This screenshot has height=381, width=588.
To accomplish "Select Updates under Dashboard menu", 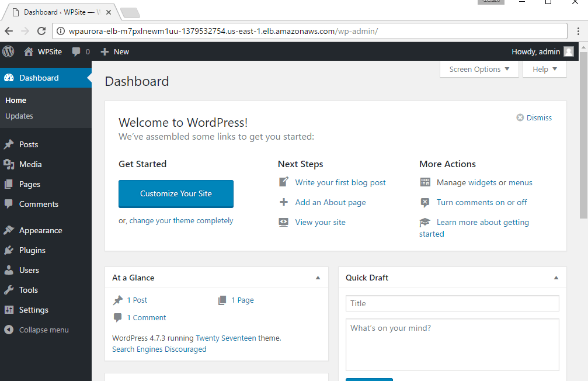I will (19, 116).
